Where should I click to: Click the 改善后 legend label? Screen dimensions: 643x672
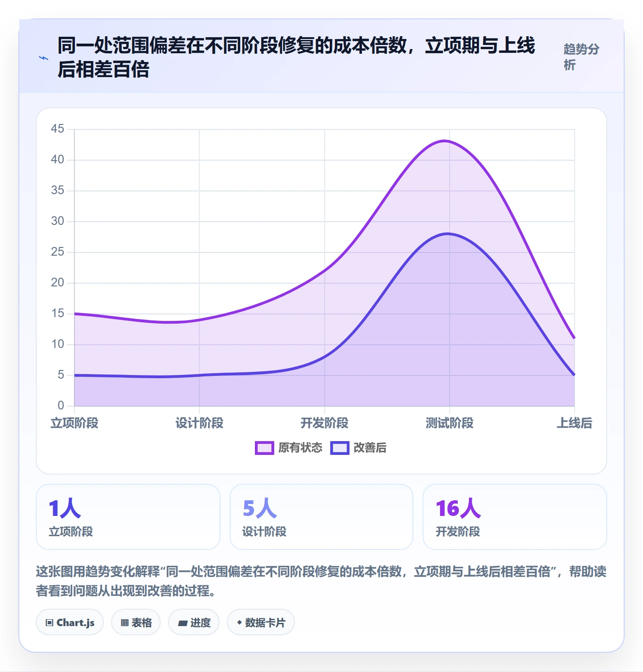(x=370, y=448)
